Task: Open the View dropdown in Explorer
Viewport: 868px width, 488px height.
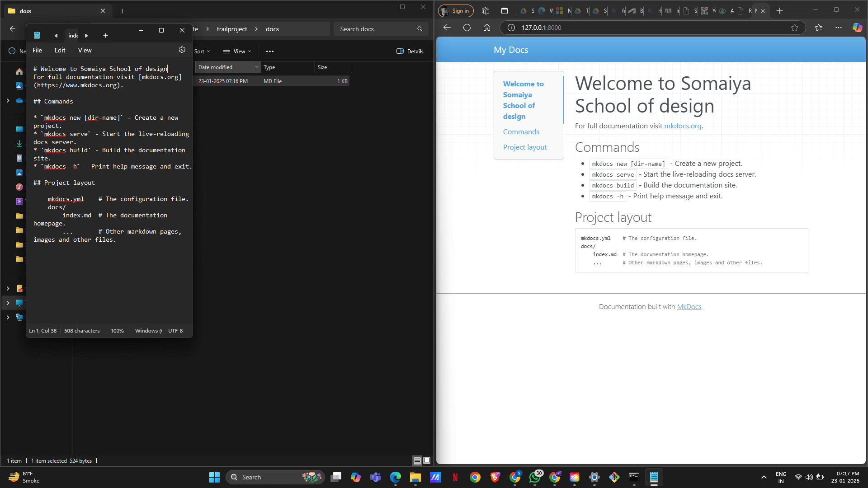Action: tap(237, 51)
